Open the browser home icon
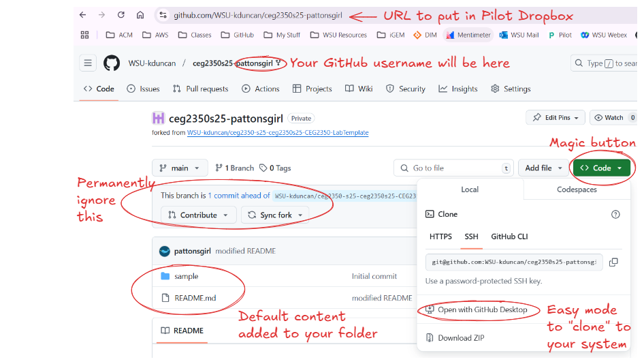Image resolution: width=644 pixels, height=364 pixels. [x=140, y=15]
